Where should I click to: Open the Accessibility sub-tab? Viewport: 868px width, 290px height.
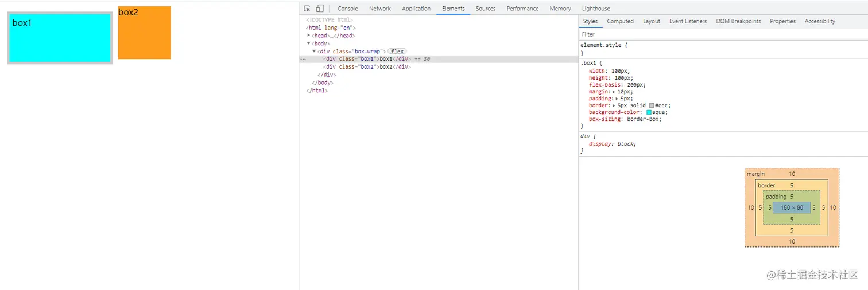[820, 21]
